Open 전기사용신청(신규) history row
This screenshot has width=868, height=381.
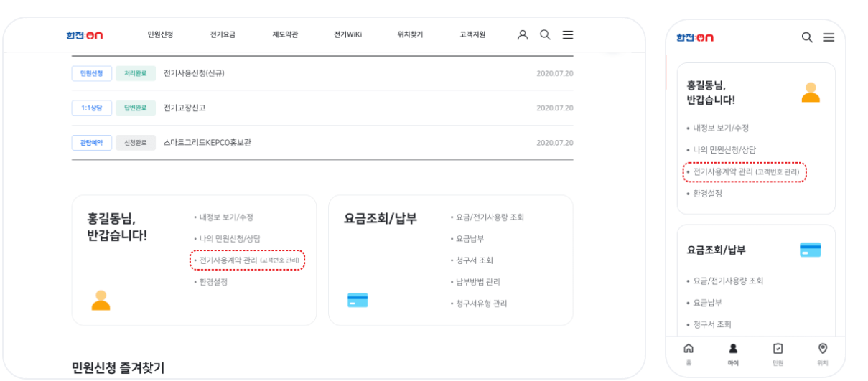coord(322,73)
